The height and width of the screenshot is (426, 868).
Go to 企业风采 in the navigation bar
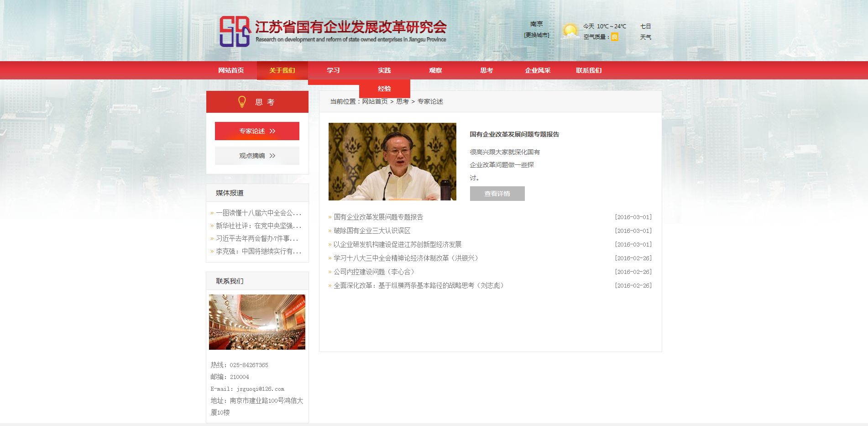point(538,70)
